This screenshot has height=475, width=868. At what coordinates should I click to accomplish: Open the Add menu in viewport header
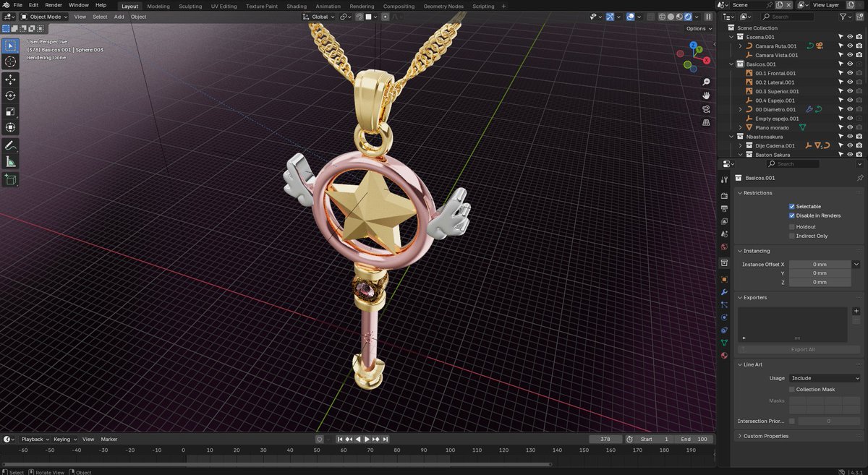(119, 17)
